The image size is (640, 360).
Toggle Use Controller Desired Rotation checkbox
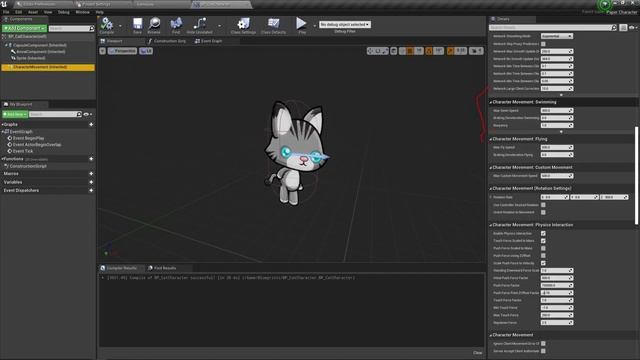pos(543,205)
